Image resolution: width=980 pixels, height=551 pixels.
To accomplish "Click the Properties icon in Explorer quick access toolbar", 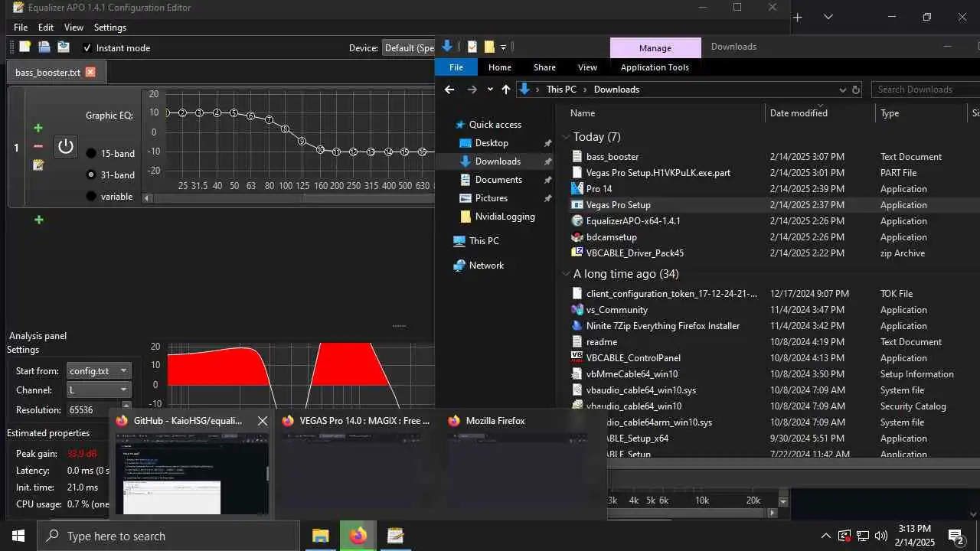I will point(472,47).
